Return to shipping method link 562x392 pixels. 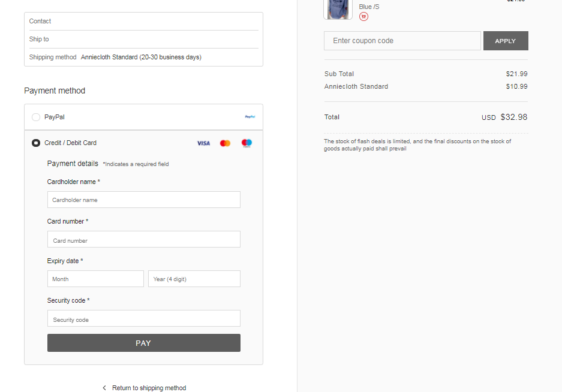pyautogui.click(x=149, y=388)
